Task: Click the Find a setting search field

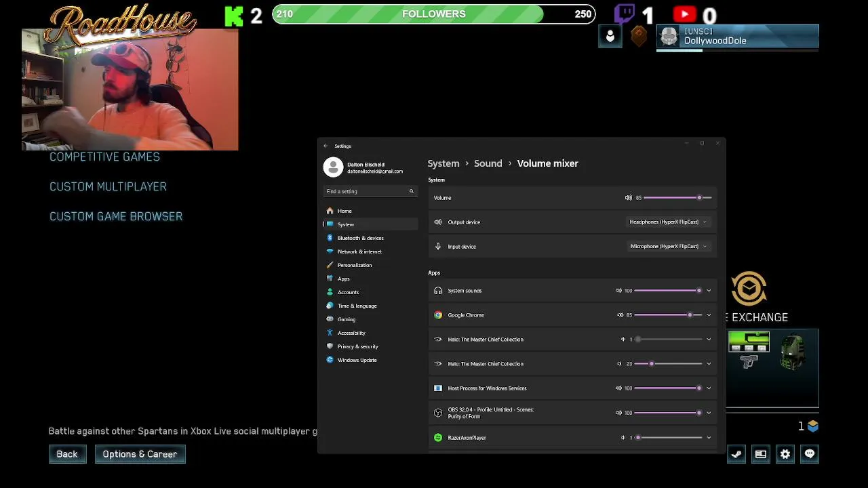Action: [370, 191]
